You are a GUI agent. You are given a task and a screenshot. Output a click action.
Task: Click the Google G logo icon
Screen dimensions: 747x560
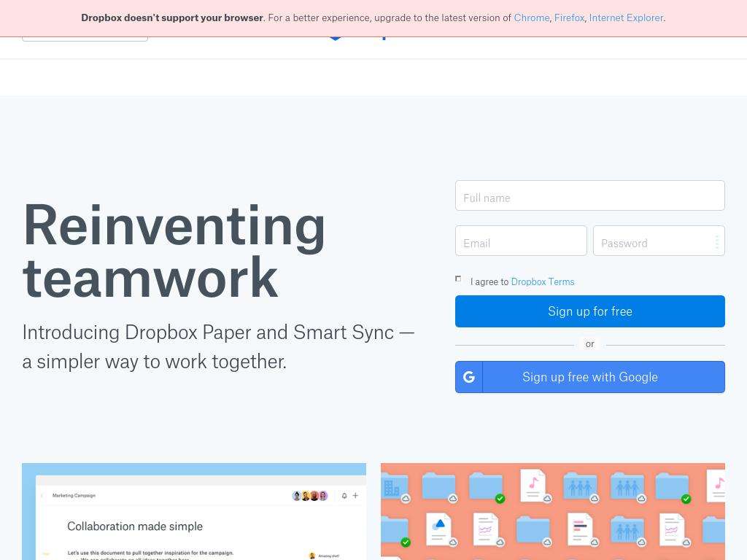pos(469,377)
